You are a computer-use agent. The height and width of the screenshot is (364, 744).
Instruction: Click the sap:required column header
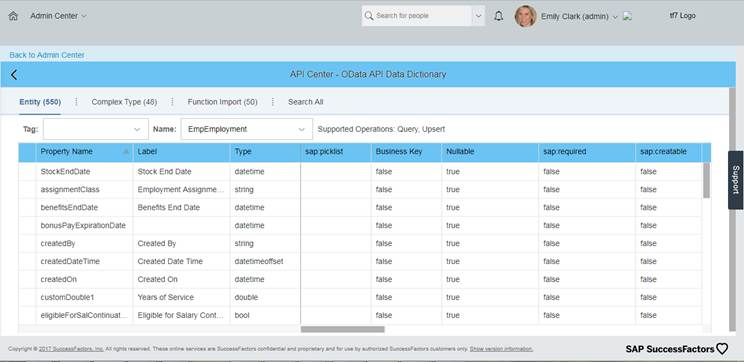coord(587,152)
